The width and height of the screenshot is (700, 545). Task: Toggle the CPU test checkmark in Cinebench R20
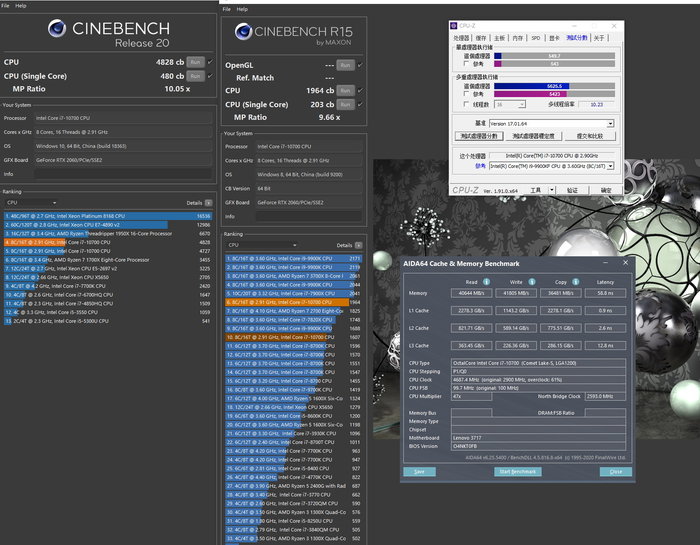(x=210, y=62)
